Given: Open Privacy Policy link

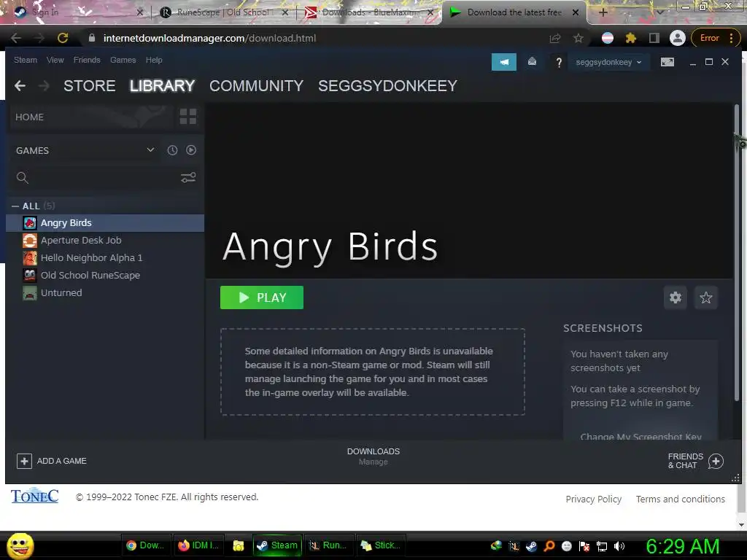Looking at the screenshot, I should pyautogui.click(x=593, y=499).
